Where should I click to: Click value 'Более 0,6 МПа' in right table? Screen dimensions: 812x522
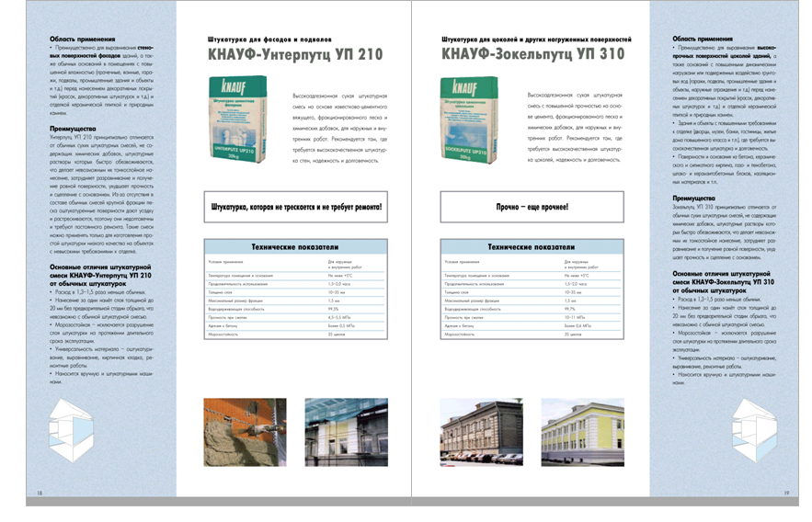click(x=578, y=326)
